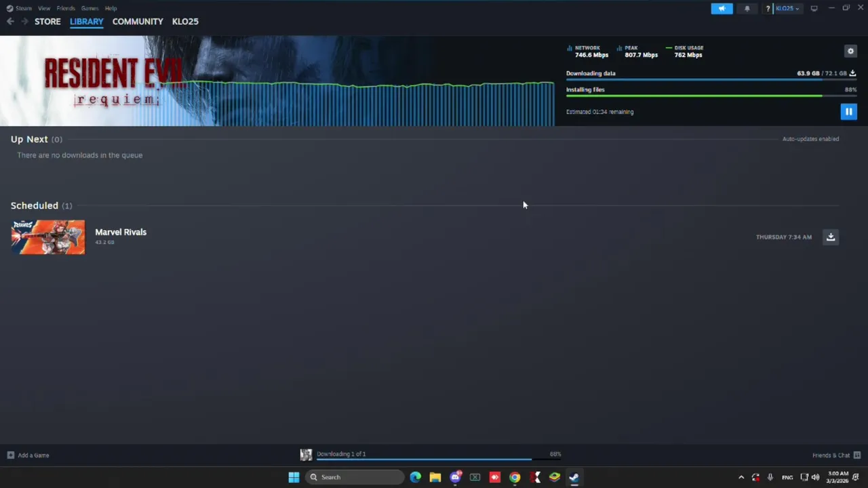The width and height of the screenshot is (868, 488).
Task: Click the bottom download progress bar
Action: 439,459
